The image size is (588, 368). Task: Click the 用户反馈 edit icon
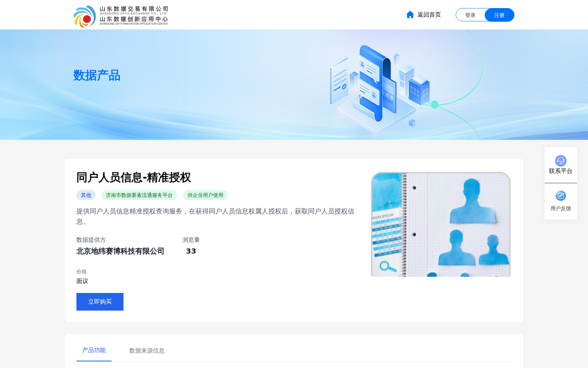point(561,196)
